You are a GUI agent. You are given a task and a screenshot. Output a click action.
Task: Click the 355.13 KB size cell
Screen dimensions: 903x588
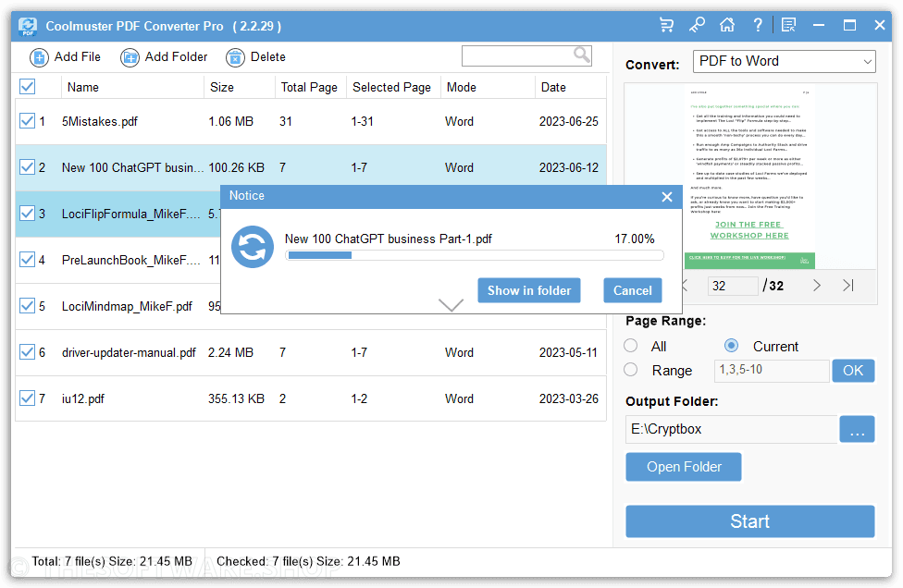click(x=236, y=398)
